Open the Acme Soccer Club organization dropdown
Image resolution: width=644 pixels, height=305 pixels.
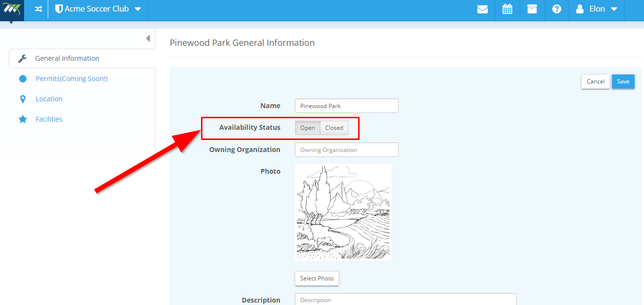(98, 9)
